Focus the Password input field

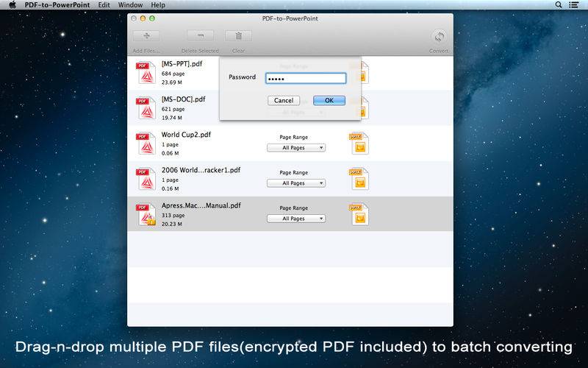coord(306,78)
